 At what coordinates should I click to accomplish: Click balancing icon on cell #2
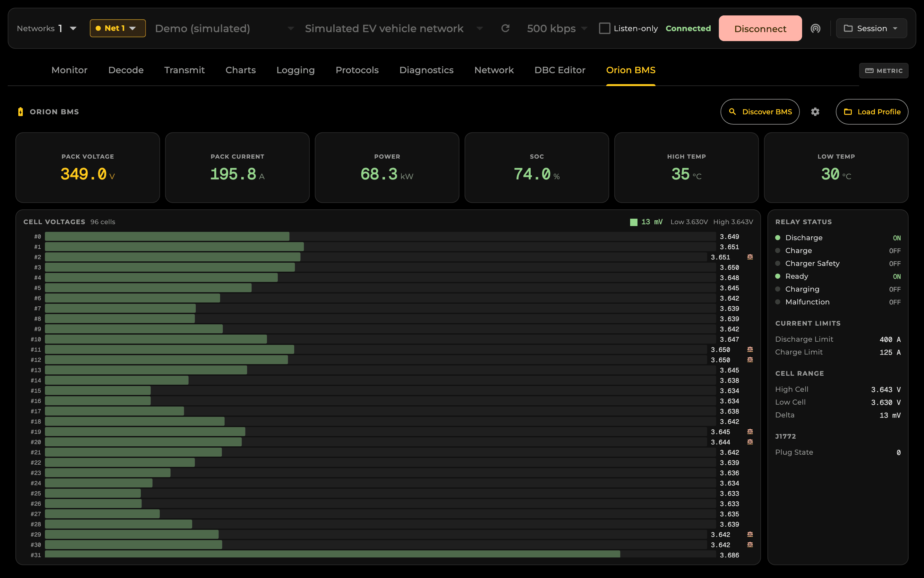tap(750, 257)
